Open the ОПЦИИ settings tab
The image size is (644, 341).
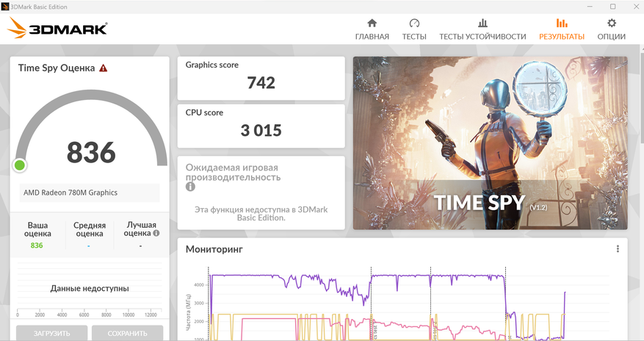(611, 29)
